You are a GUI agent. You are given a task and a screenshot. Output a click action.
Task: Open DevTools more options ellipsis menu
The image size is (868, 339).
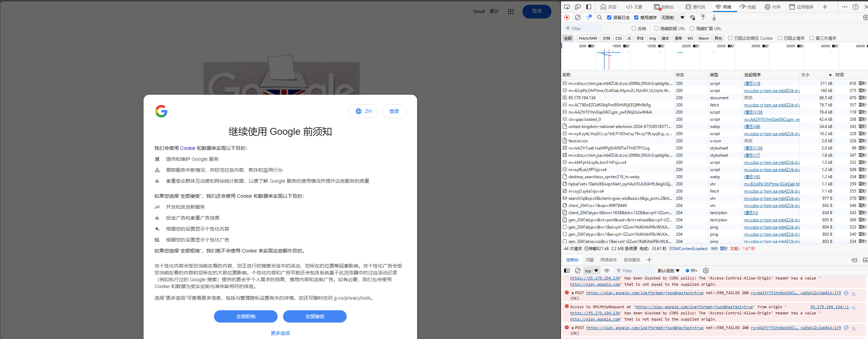[845, 7]
